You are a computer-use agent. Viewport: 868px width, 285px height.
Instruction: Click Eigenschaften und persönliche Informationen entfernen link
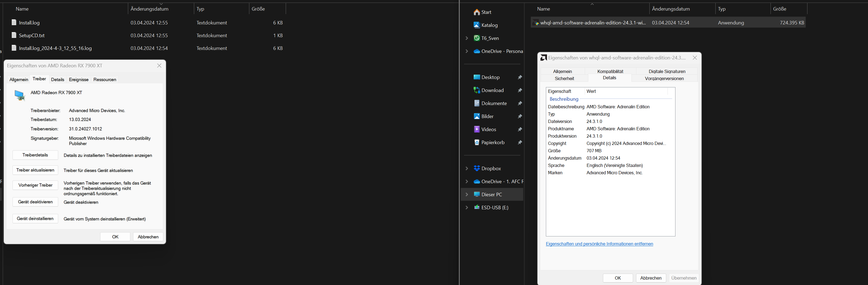click(599, 244)
